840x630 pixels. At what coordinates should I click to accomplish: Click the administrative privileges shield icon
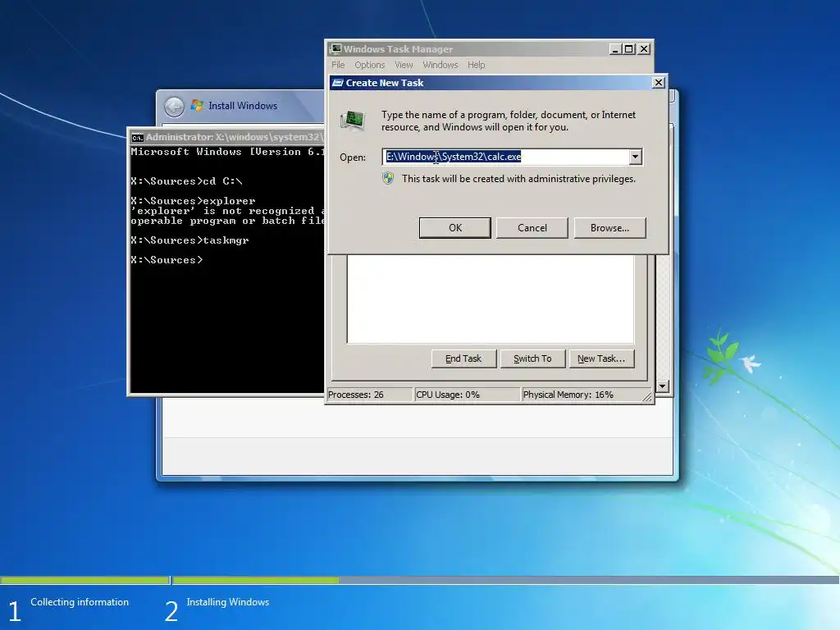pyautogui.click(x=388, y=178)
